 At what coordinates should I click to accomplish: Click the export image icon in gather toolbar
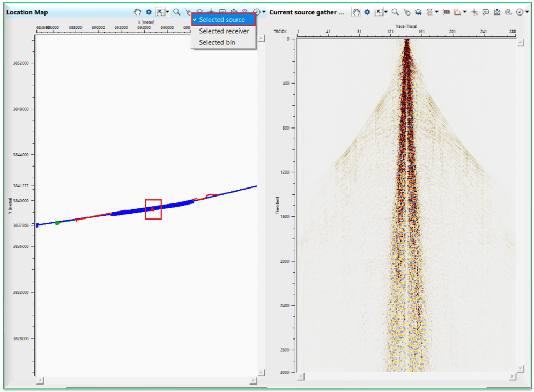(496, 12)
